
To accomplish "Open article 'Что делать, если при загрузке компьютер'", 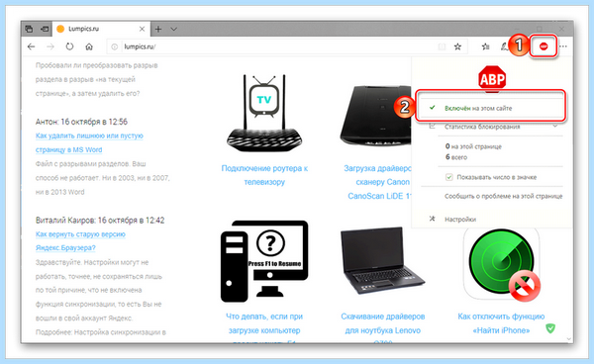I will [x=264, y=323].
